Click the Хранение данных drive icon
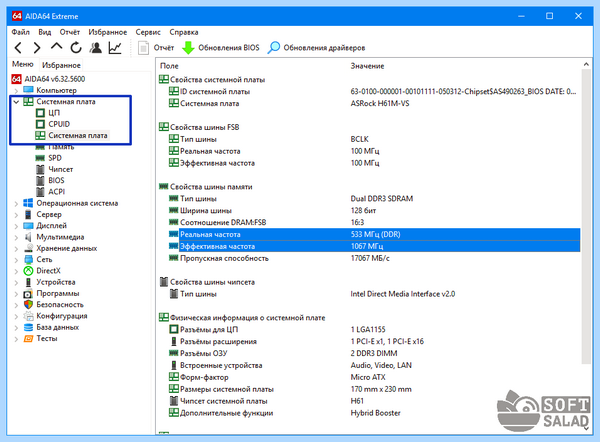The image size is (600, 442). tap(28, 248)
